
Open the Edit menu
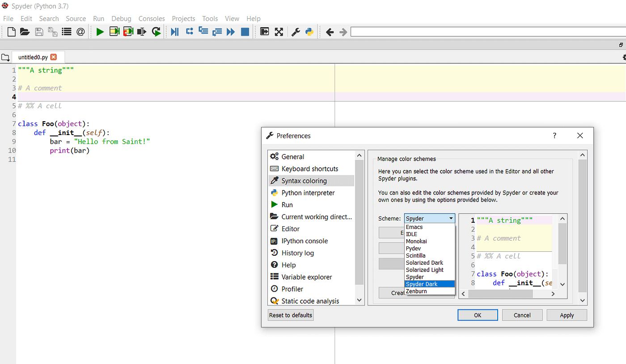[x=26, y=18]
